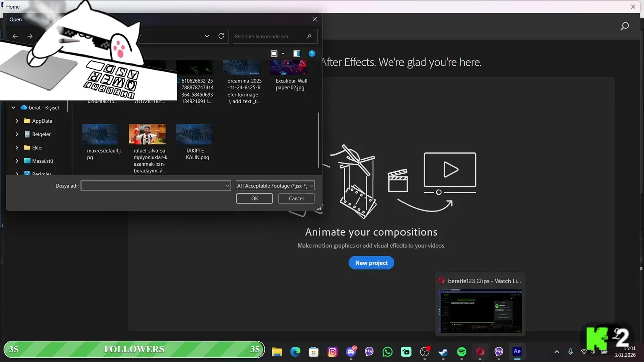The width and height of the screenshot is (644, 362).
Task: Click the Dosya adı filename input field
Action: coord(152,186)
